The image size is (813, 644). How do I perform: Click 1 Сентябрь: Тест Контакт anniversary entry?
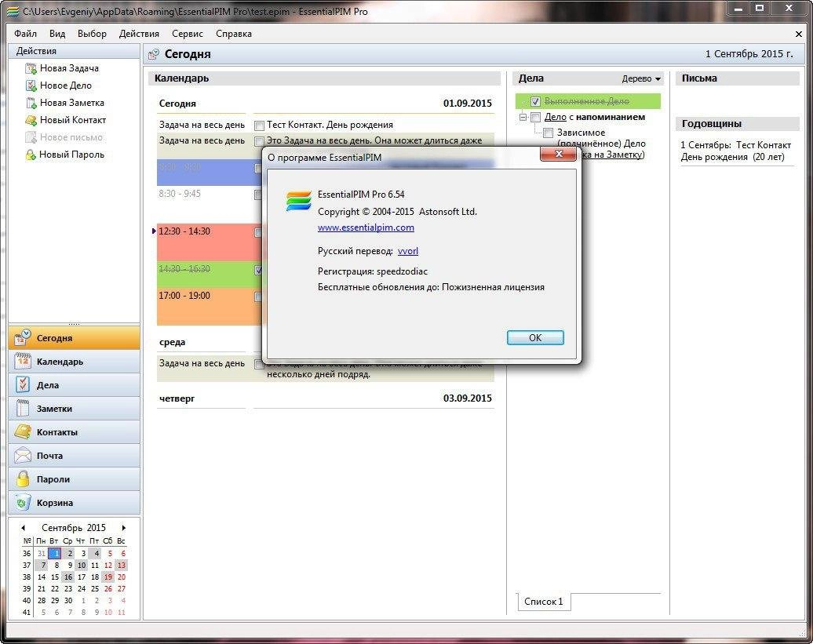point(735,151)
